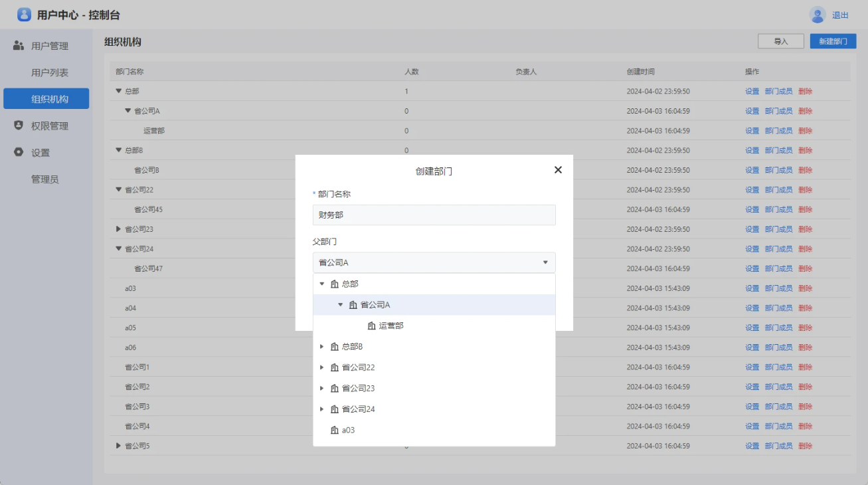This screenshot has width=868, height=485.
Task: Select 运营部 in parent department dropdown
Action: click(434, 326)
